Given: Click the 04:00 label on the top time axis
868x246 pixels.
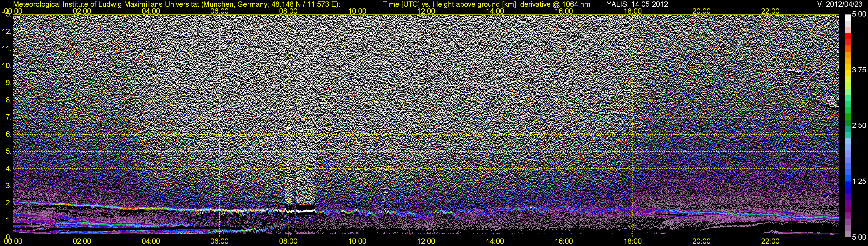Looking at the screenshot, I should coord(151,11).
